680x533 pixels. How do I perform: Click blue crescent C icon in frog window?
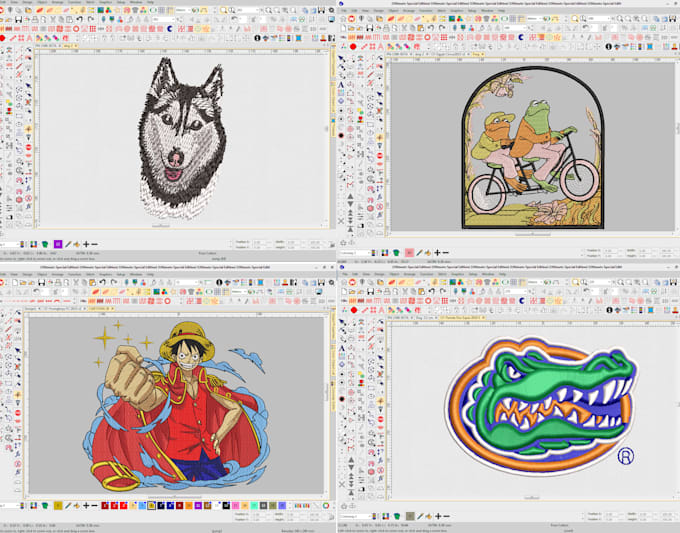521,37
